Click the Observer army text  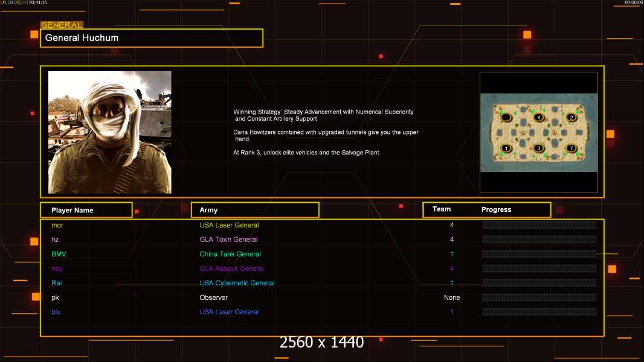point(214,297)
